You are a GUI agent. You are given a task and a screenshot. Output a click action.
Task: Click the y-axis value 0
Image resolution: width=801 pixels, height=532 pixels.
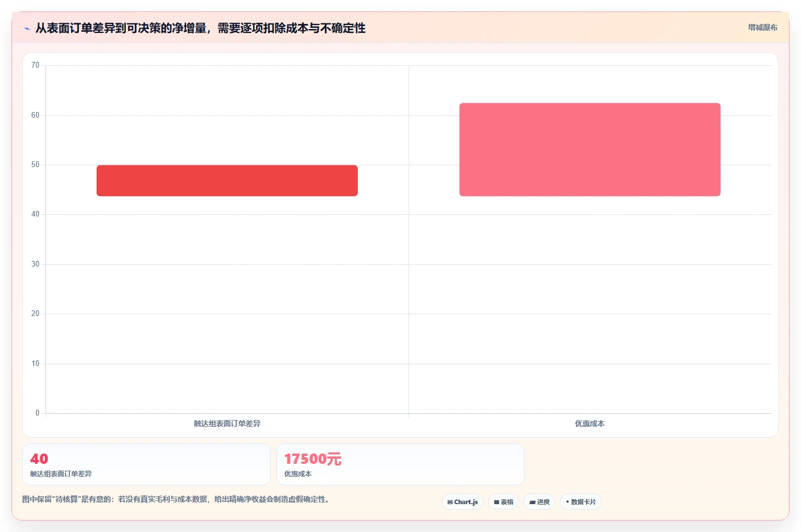click(38, 413)
